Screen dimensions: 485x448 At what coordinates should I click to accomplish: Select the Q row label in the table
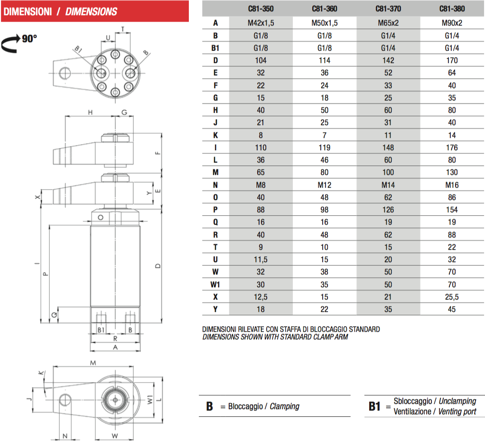pyautogui.click(x=215, y=222)
